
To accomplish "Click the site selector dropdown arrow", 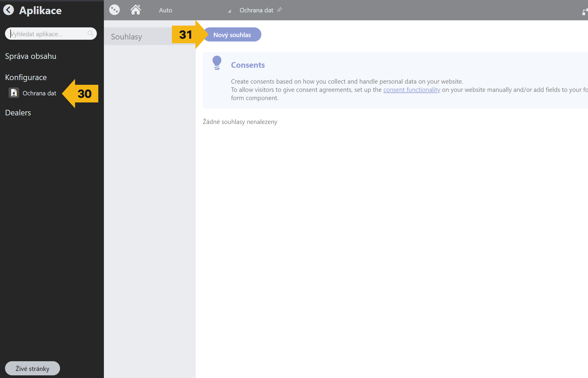I will 230,11.
